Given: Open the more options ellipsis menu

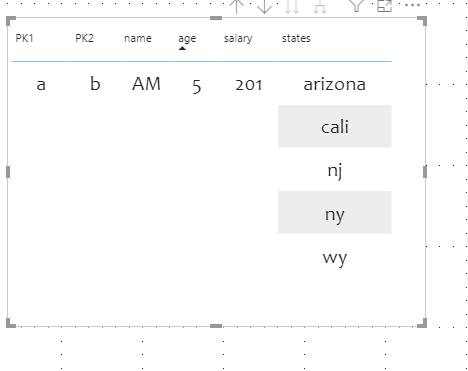Looking at the screenshot, I should click(412, 5).
